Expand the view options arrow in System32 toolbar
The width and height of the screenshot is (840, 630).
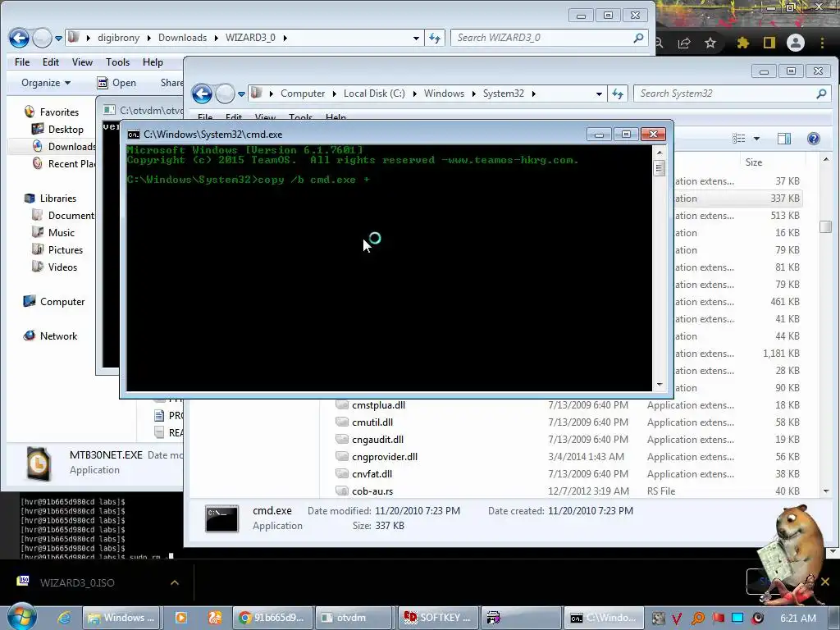pos(756,139)
